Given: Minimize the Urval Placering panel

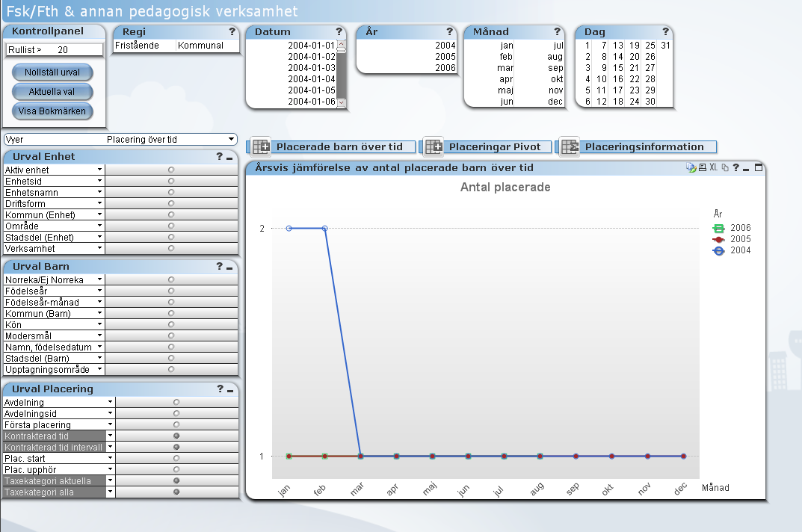Looking at the screenshot, I should coord(230,390).
